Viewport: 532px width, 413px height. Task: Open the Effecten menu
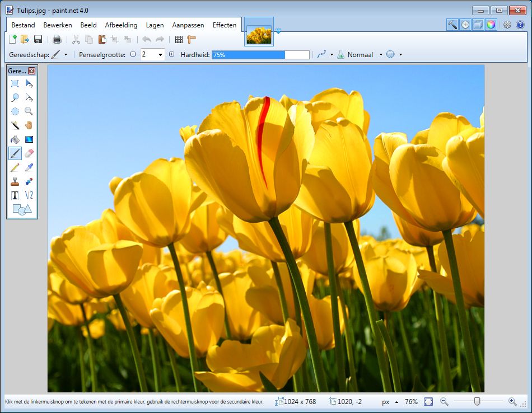(x=224, y=25)
